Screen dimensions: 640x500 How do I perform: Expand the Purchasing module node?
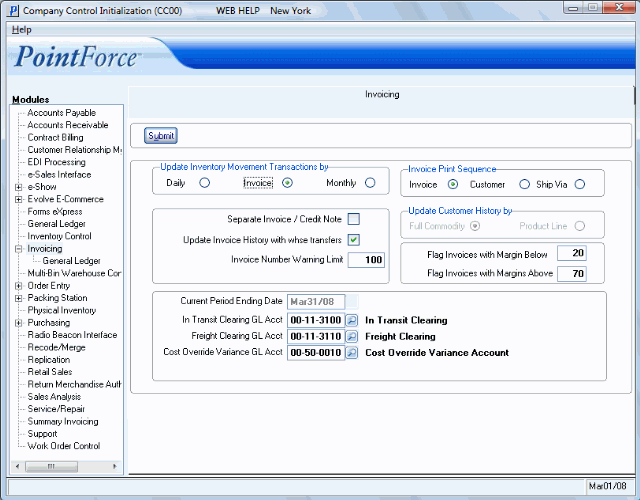(18, 323)
